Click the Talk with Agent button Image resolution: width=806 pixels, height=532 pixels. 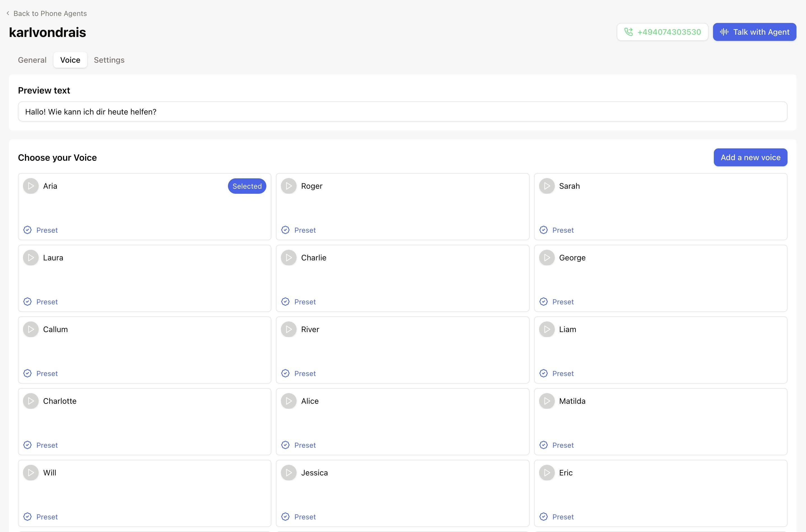pyautogui.click(x=754, y=32)
